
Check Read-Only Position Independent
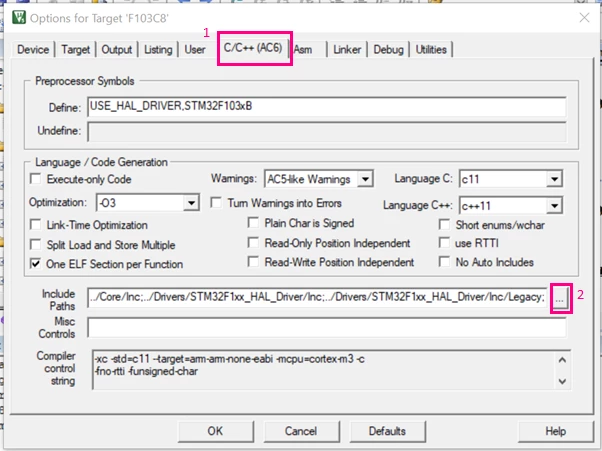pyautogui.click(x=253, y=243)
